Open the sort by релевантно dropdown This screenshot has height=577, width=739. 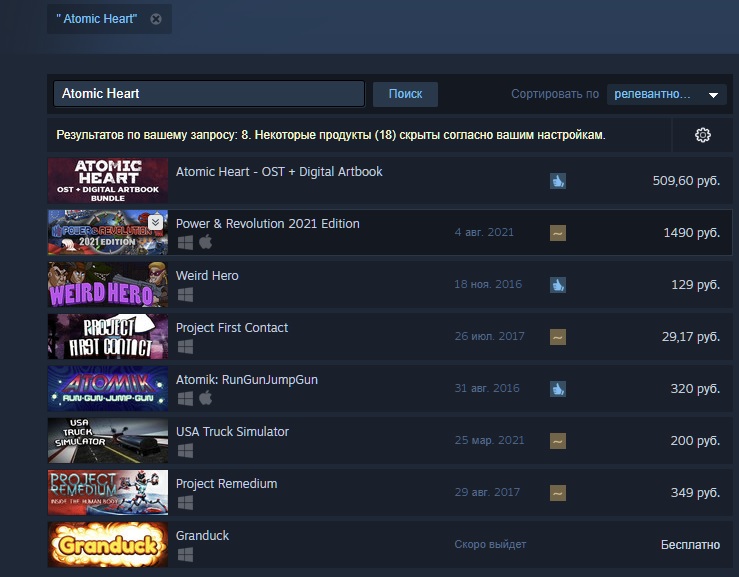tap(666, 94)
